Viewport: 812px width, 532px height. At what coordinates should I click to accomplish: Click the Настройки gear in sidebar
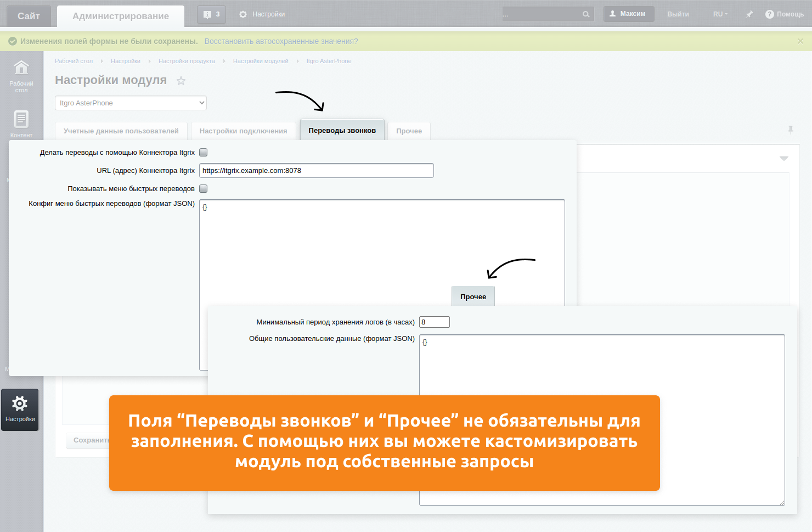click(20, 405)
